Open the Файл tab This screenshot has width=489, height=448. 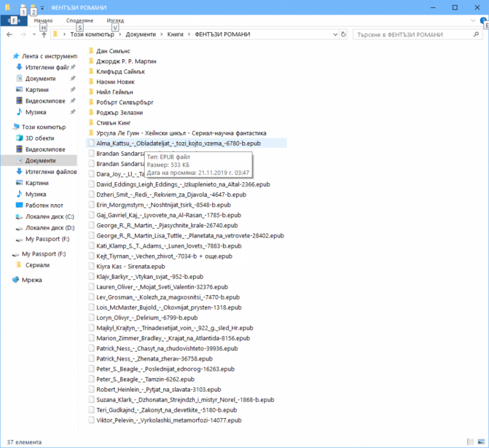click(14, 20)
